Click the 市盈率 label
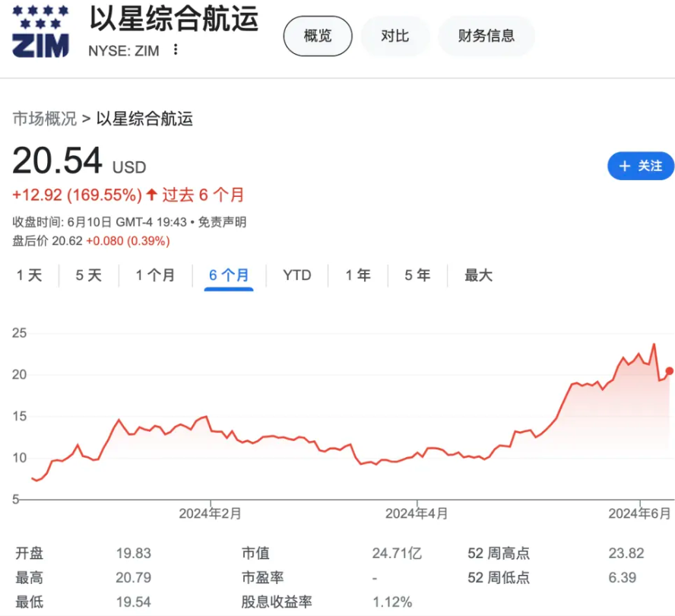This screenshot has height=616, width=675. click(x=262, y=578)
